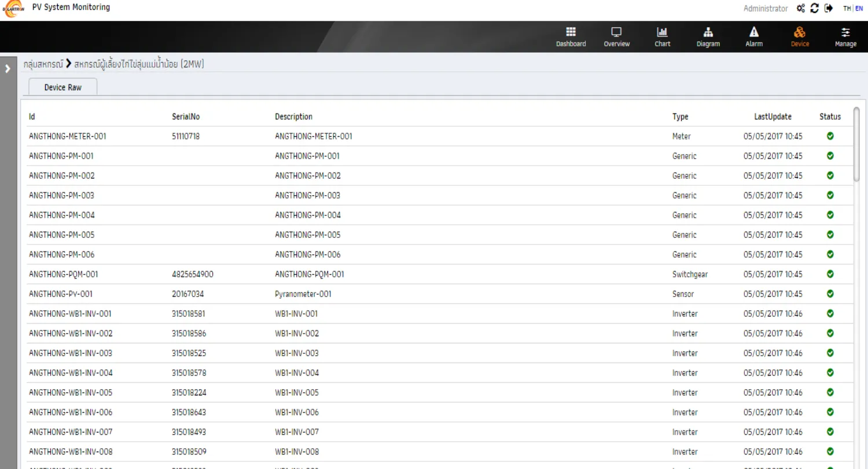
Task: Go to the Overview monitor icon
Action: coord(616,32)
